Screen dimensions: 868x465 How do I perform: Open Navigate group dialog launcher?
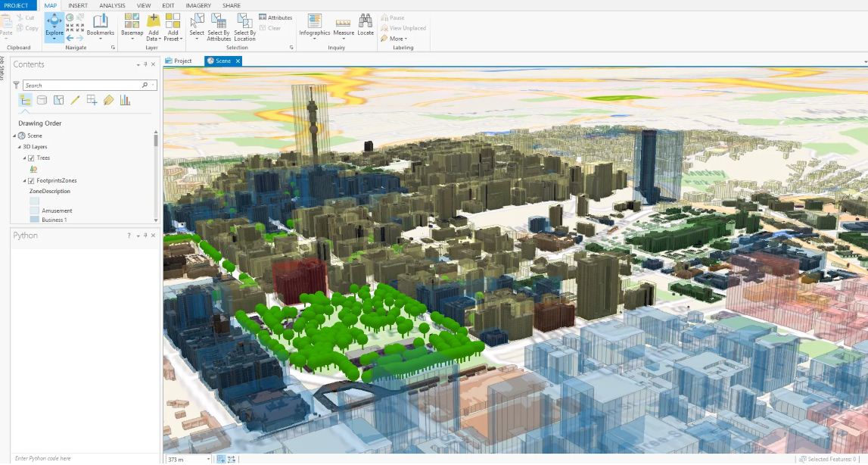point(113,48)
